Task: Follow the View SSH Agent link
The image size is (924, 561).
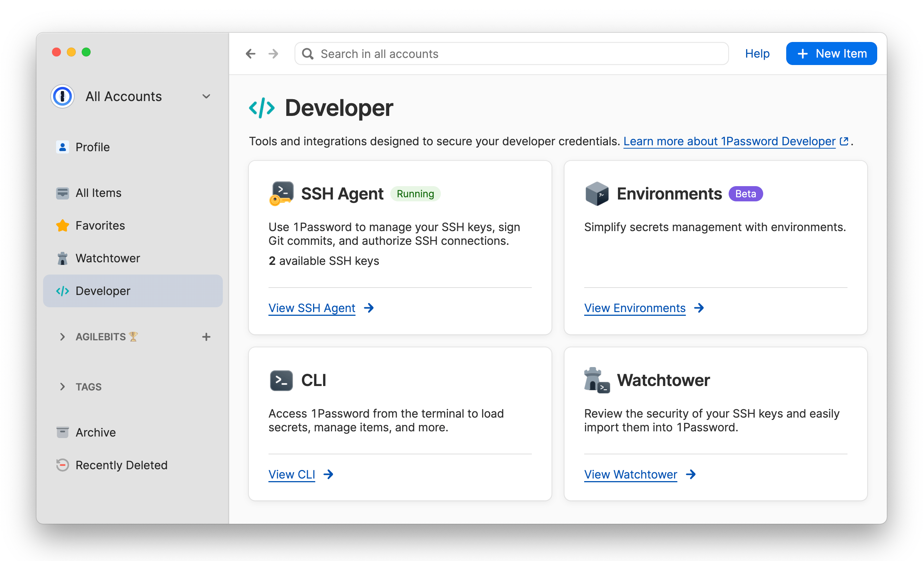Action: coord(312,308)
